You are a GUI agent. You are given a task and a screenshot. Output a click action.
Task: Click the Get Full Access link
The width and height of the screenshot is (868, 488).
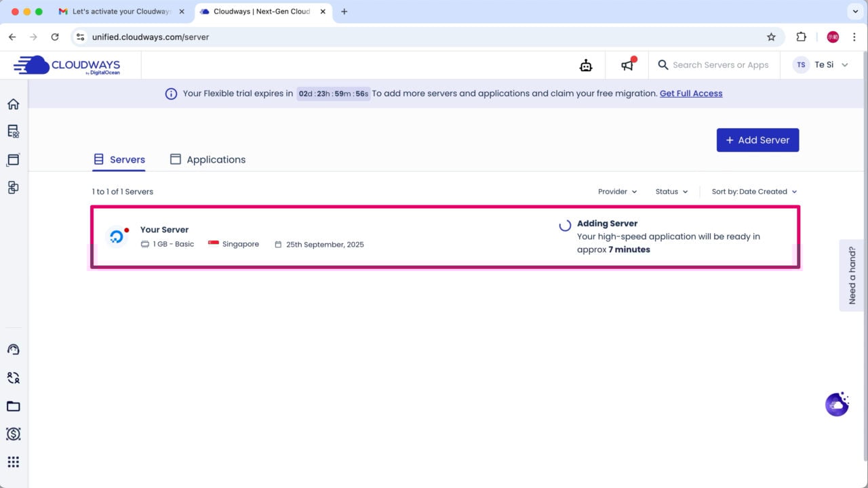pyautogui.click(x=690, y=94)
